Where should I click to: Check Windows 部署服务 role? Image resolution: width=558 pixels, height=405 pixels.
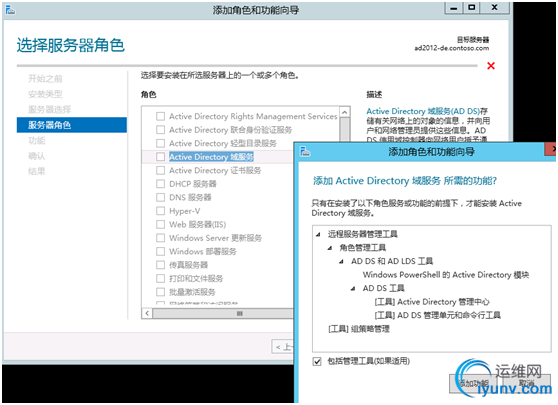pos(160,251)
